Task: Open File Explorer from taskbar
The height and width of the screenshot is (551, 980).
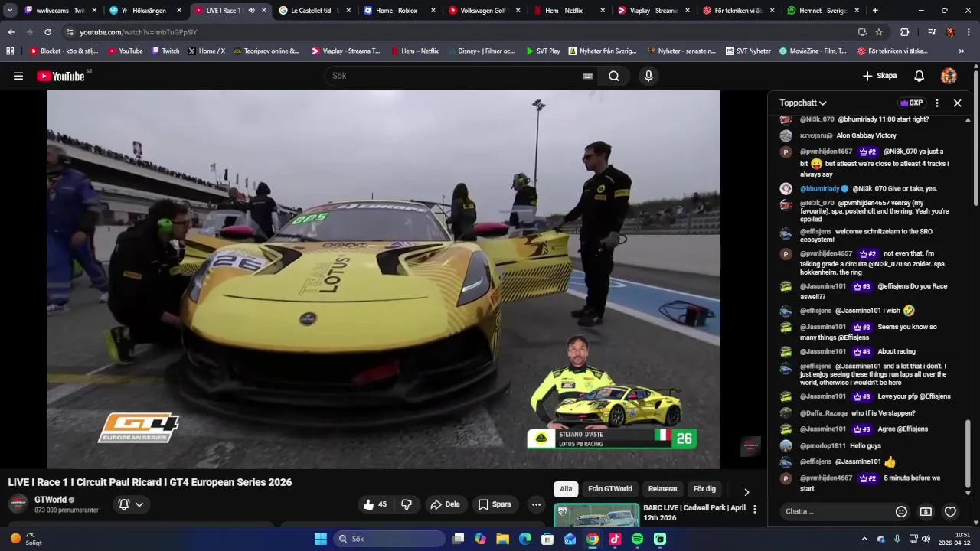Action: [x=502, y=539]
